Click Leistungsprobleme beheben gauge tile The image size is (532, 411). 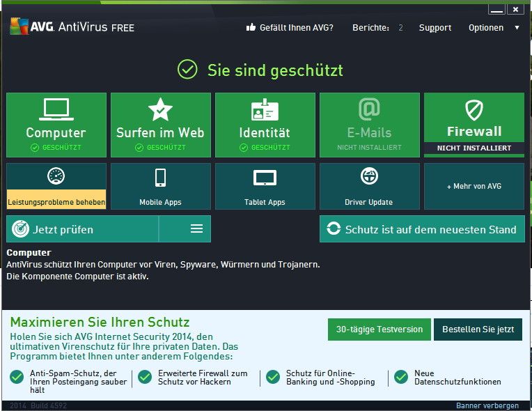click(x=56, y=186)
